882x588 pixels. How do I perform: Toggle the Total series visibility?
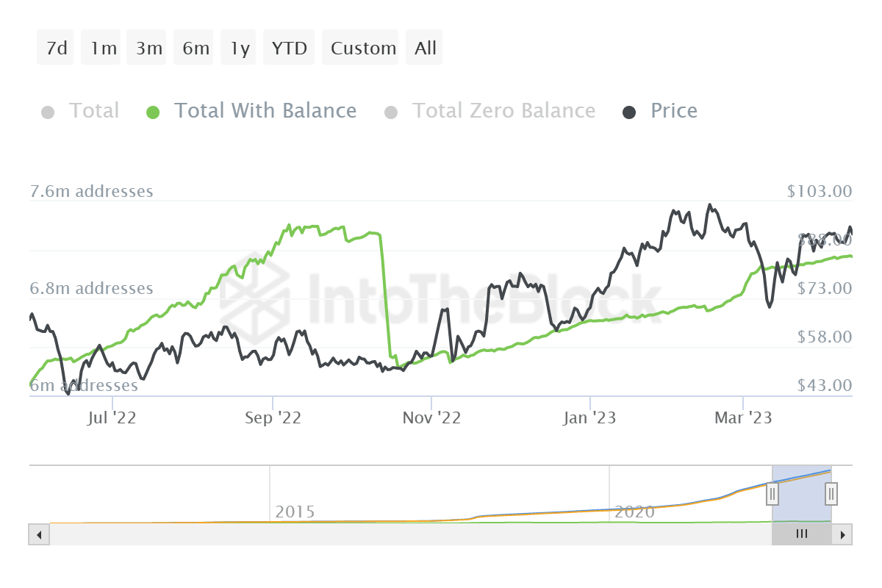point(94,111)
